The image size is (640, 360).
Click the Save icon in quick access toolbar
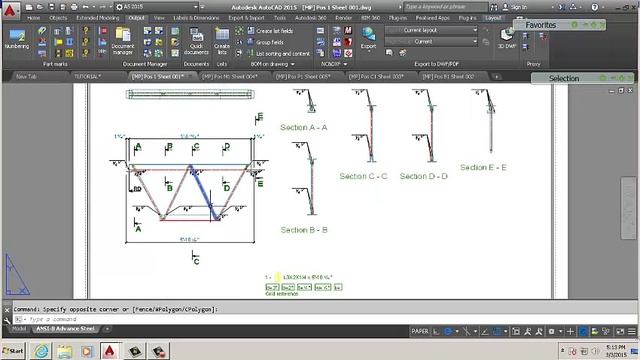(51, 7)
